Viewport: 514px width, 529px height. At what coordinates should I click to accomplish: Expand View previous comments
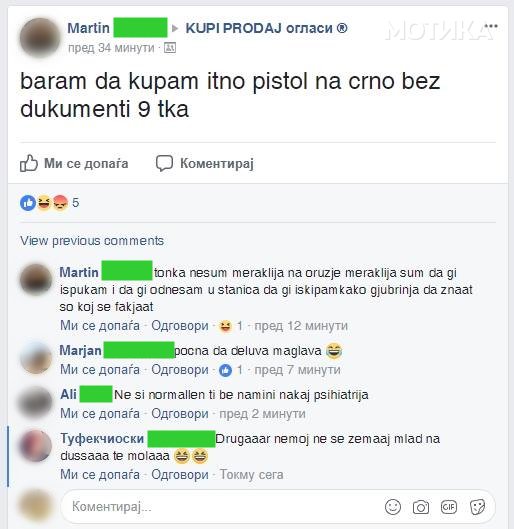tap(92, 241)
